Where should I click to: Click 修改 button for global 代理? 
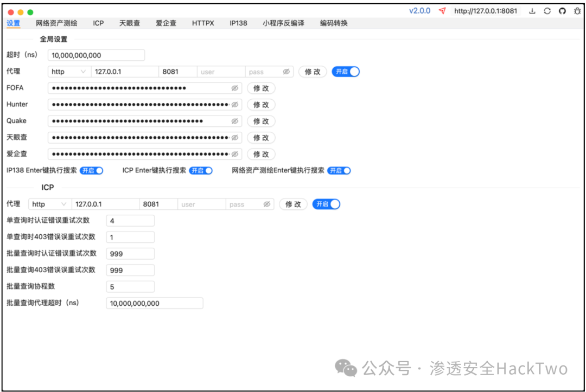[313, 72]
